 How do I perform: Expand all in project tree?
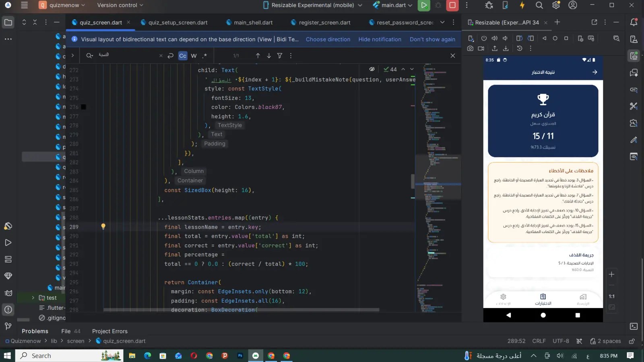24,22
